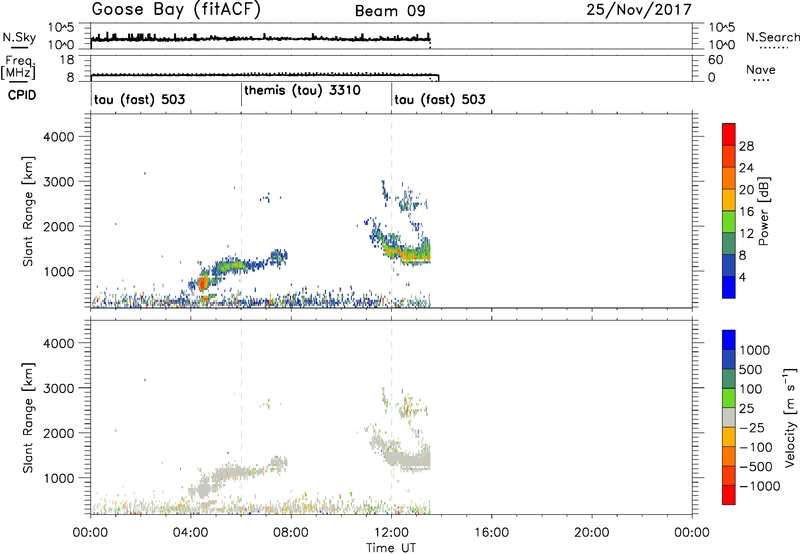Click the dashed CPID marker line at 06:00

tap(241, 210)
